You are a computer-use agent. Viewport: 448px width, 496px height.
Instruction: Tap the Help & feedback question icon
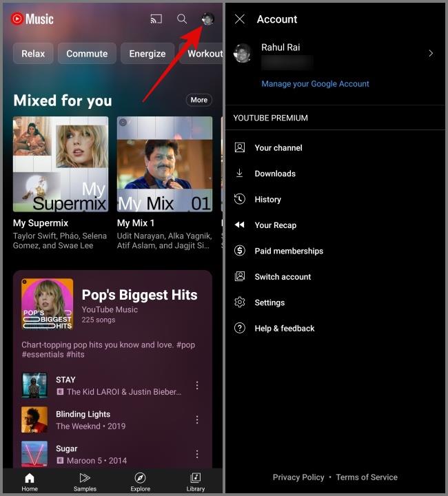click(240, 328)
